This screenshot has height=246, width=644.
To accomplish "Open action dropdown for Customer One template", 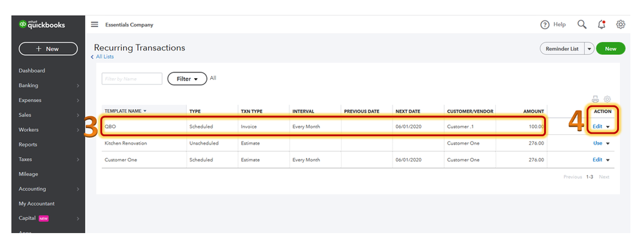I will coord(608,160).
